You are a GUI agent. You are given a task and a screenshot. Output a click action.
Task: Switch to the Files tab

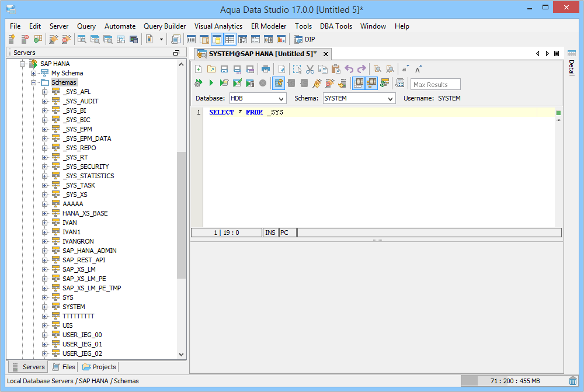coord(64,367)
